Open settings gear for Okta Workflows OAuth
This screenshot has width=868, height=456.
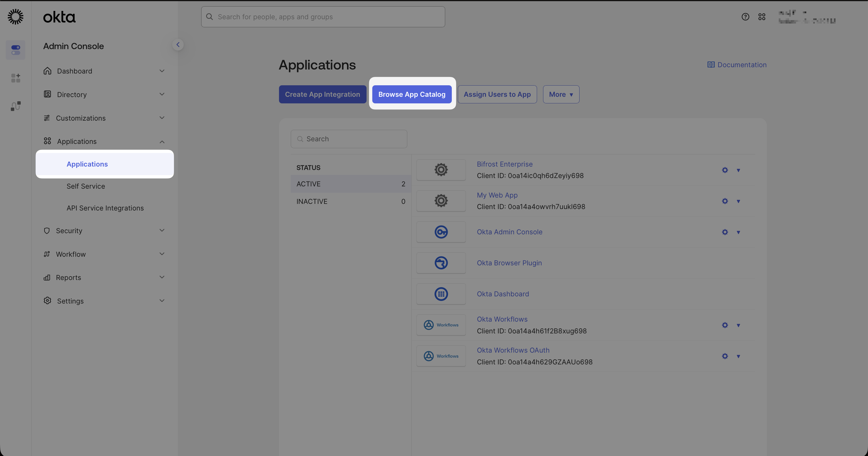tap(725, 356)
